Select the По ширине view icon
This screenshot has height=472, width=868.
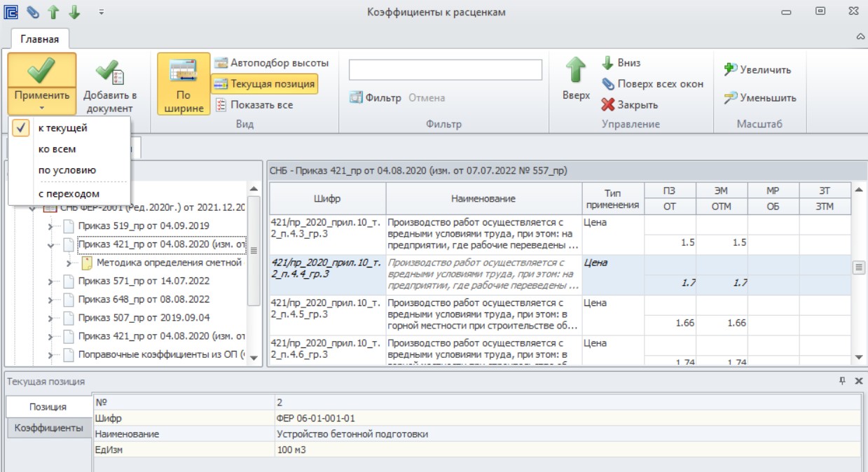tap(183, 71)
